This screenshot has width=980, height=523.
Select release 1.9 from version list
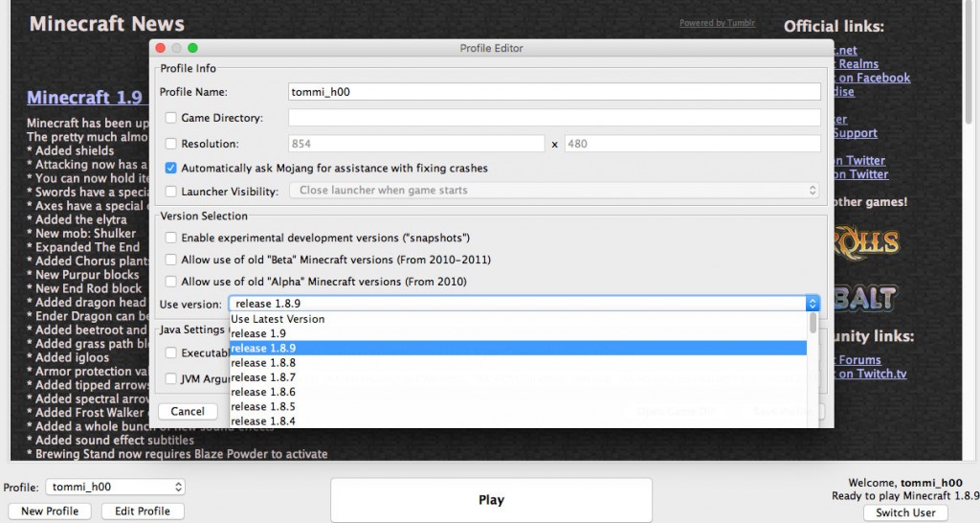[x=252, y=333]
